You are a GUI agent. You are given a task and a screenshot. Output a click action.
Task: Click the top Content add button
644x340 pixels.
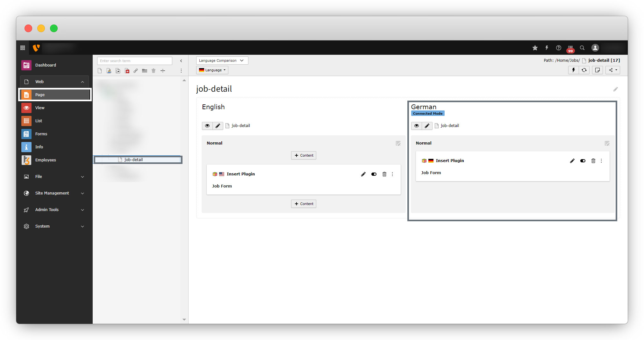coord(304,155)
